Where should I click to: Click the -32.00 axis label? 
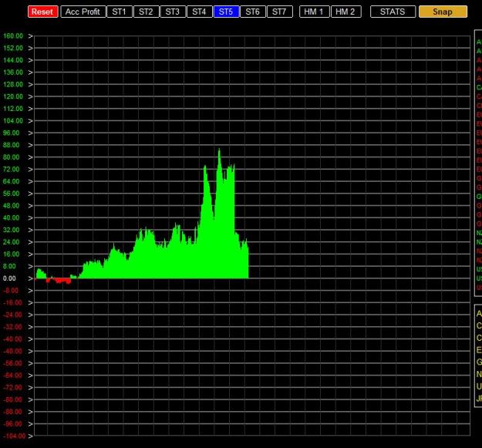12,327
